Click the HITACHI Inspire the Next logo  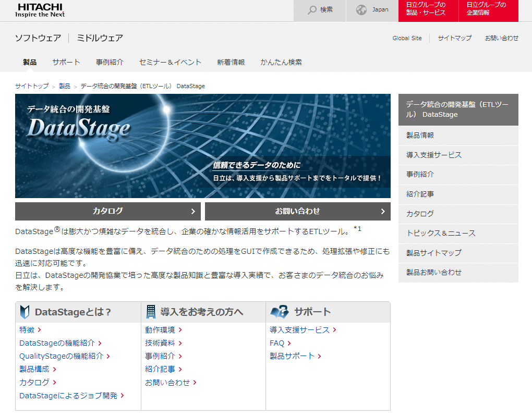tap(40, 10)
